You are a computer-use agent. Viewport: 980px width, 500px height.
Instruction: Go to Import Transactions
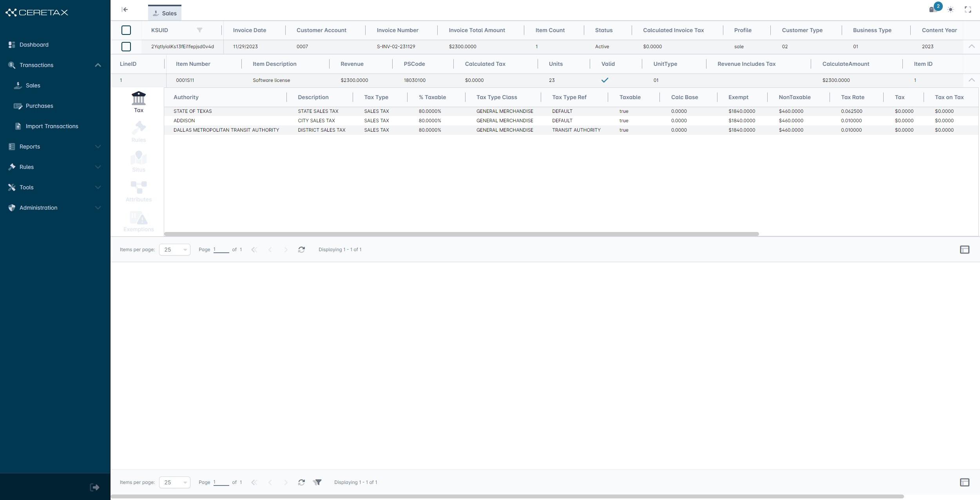(x=52, y=126)
